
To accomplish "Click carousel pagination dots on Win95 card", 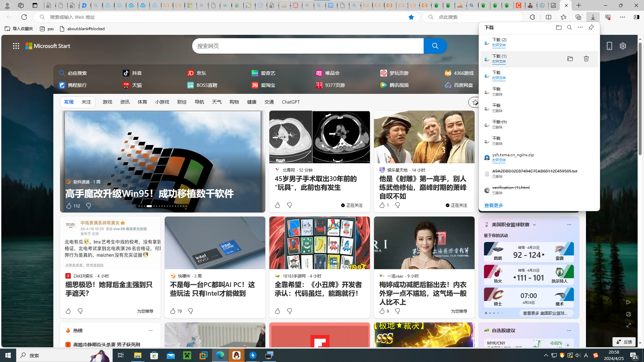I will pos(163,206).
